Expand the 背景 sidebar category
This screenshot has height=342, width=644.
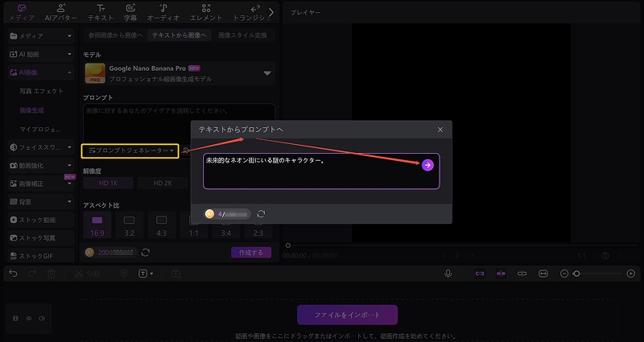pyautogui.click(x=41, y=202)
